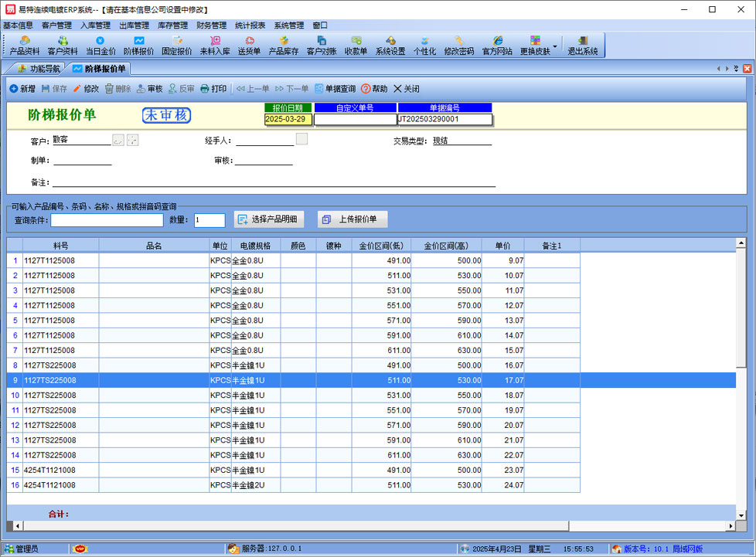The height and width of the screenshot is (557, 756).
Task: Open the 经手人 handler picker button
Action: click(x=302, y=139)
